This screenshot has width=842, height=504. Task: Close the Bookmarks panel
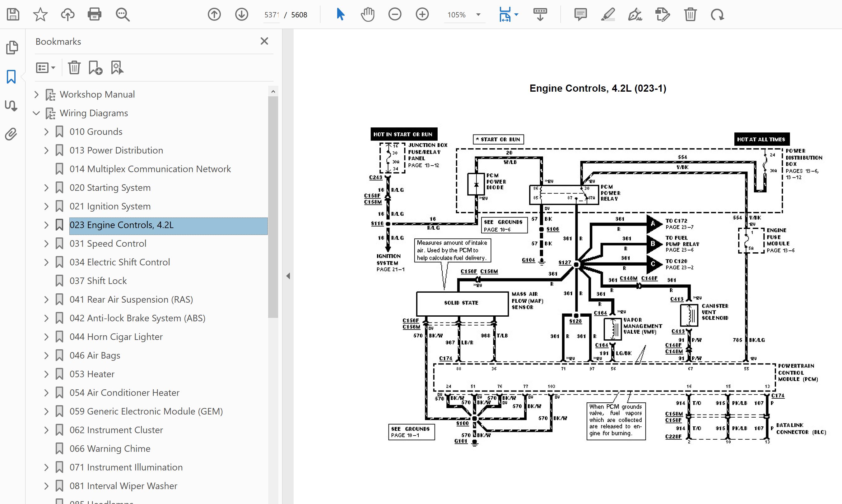[x=264, y=41]
